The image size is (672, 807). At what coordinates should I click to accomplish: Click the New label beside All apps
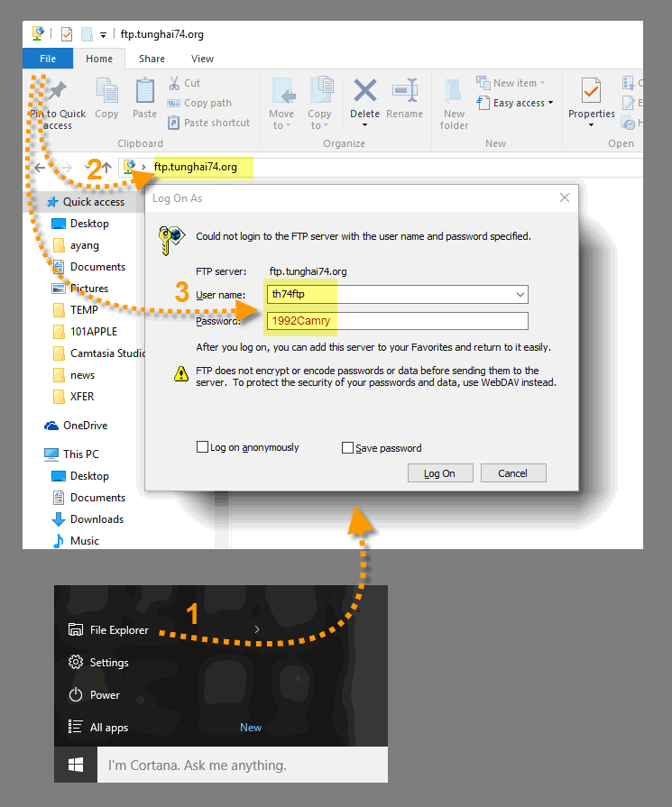click(250, 728)
